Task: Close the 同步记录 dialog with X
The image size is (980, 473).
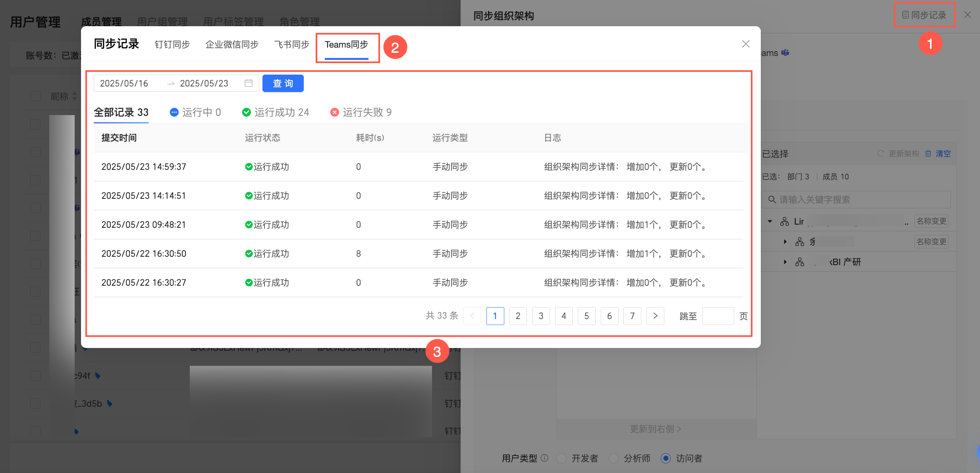Action: point(746,44)
